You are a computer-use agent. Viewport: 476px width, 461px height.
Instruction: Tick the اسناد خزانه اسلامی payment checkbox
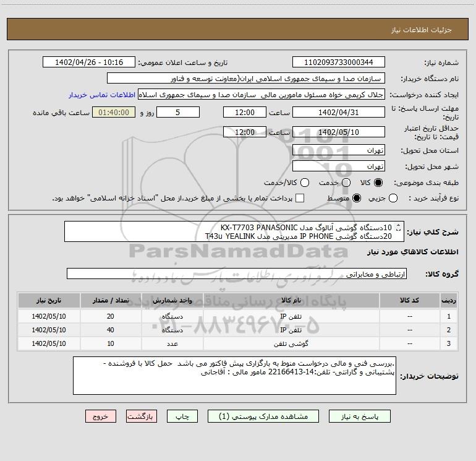pyautogui.click(x=300, y=198)
